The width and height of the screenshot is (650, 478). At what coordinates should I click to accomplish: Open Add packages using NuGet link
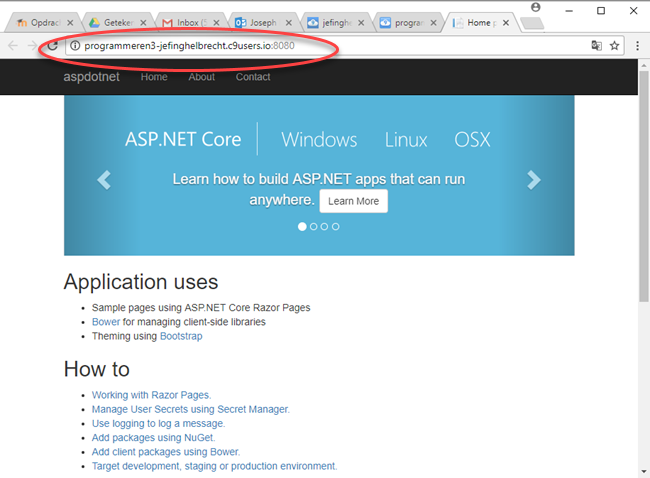(153, 437)
